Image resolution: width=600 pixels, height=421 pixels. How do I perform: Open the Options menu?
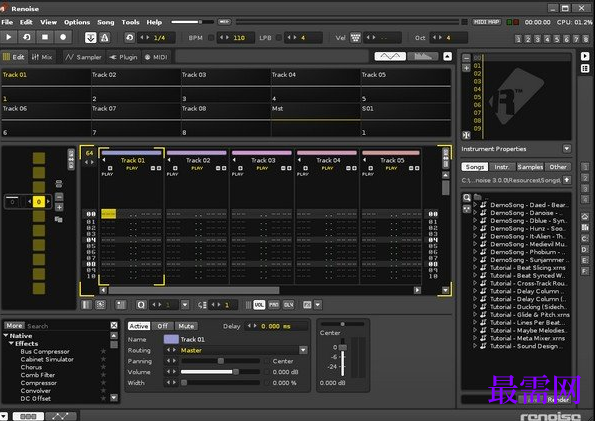(77, 22)
